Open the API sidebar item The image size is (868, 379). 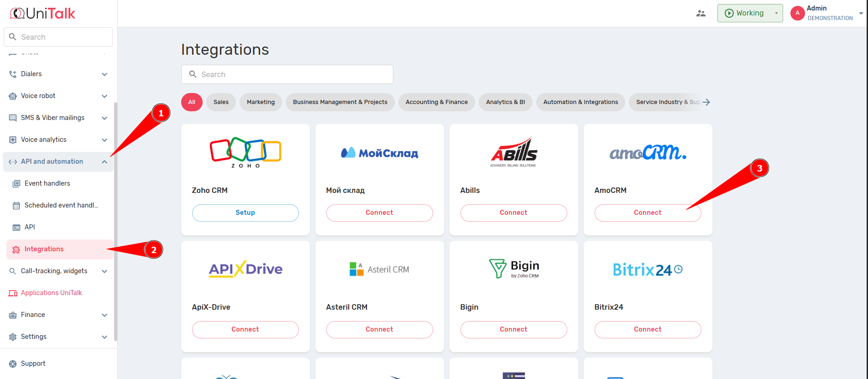point(30,227)
